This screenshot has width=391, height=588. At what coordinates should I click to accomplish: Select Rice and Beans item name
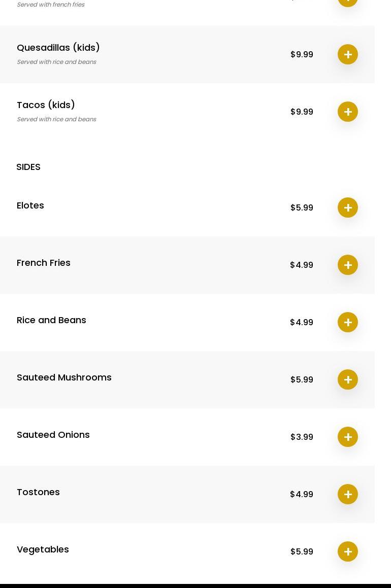pos(51,320)
